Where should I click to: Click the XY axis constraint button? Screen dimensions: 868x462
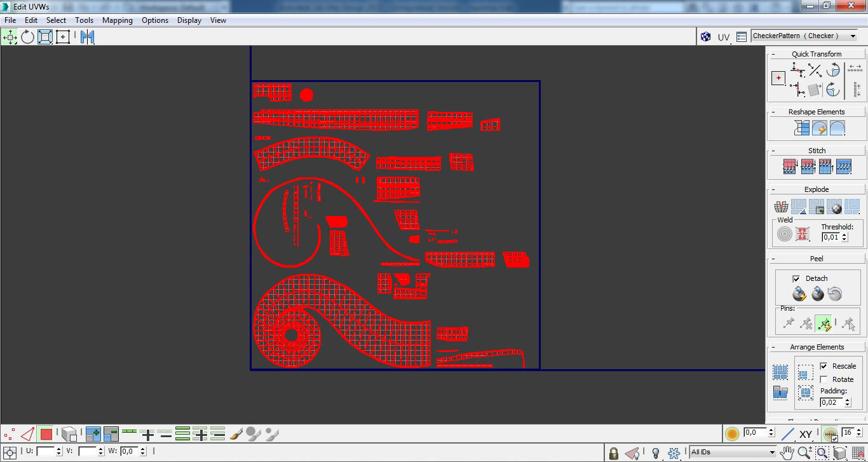click(806, 435)
